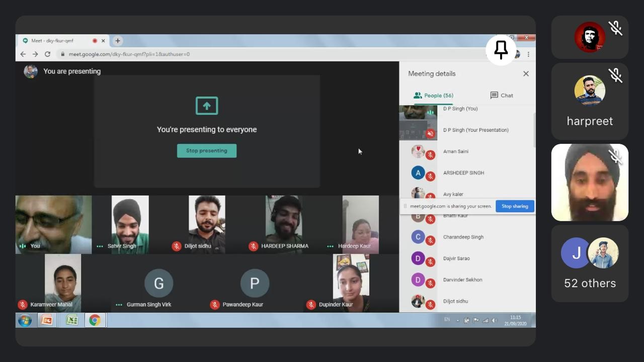
Task: Select Karamveer Mahal video tile
Action: [63, 283]
